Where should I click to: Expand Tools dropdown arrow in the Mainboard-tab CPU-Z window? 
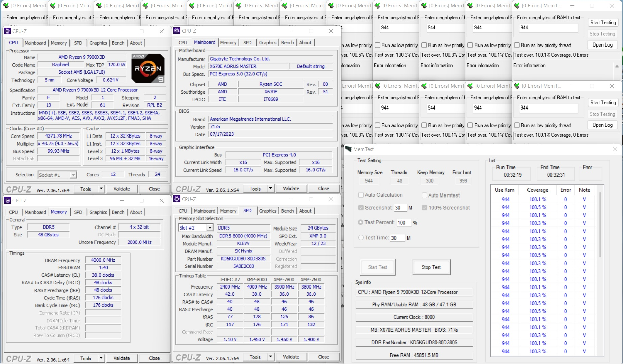pyautogui.click(x=270, y=189)
